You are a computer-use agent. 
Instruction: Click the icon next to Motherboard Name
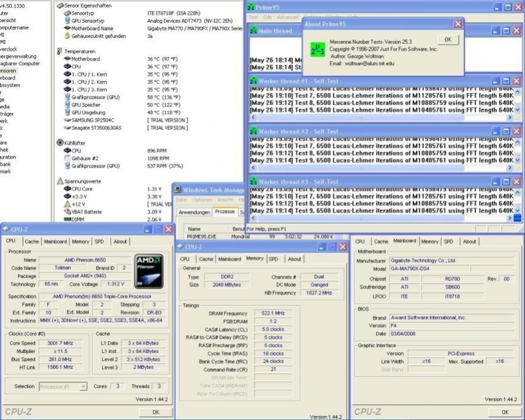(x=67, y=28)
